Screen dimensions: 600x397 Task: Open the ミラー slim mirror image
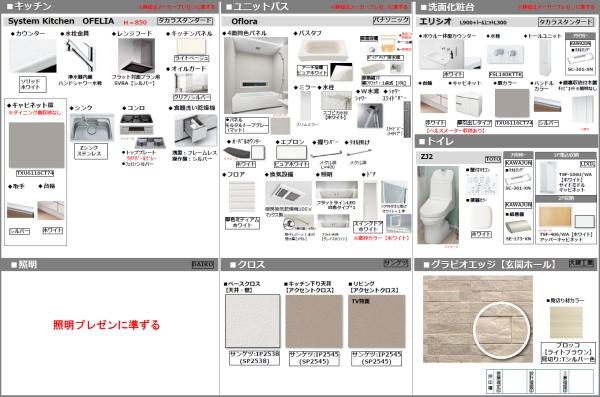point(306,106)
